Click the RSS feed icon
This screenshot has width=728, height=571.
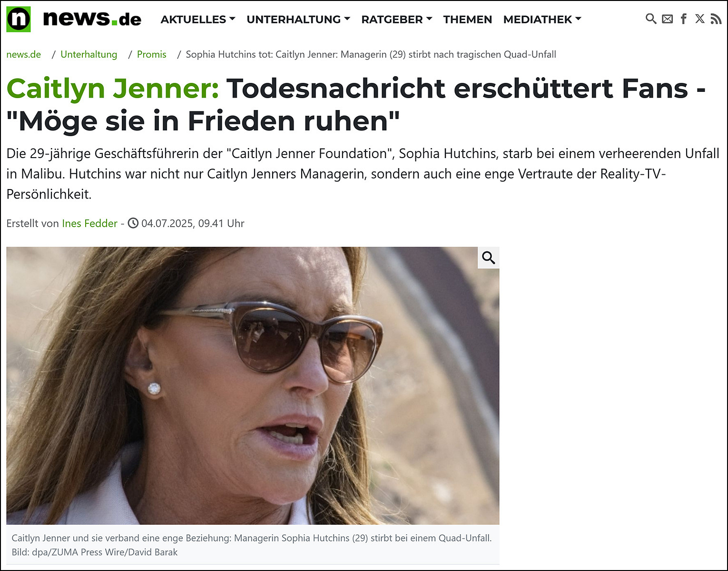click(716, 19)
